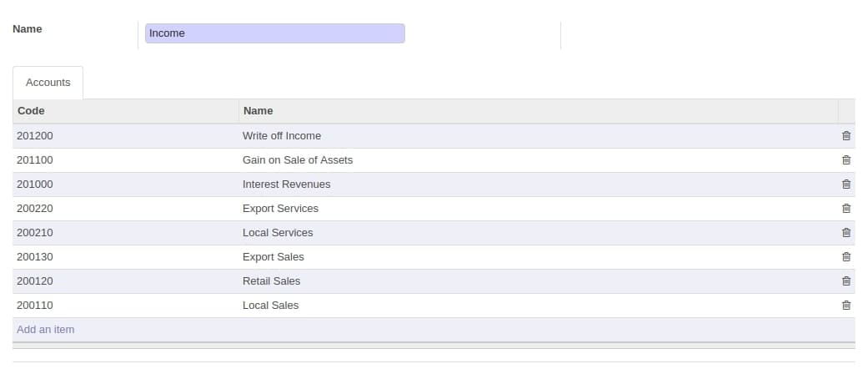Focus the Name field containing Income

point(274,33)
